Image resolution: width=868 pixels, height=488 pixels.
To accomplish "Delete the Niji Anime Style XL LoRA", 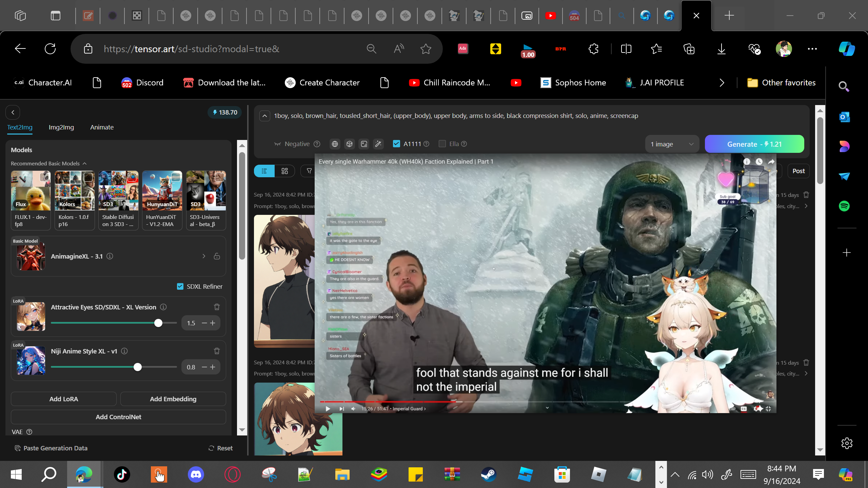I will [x=217, y=351].
